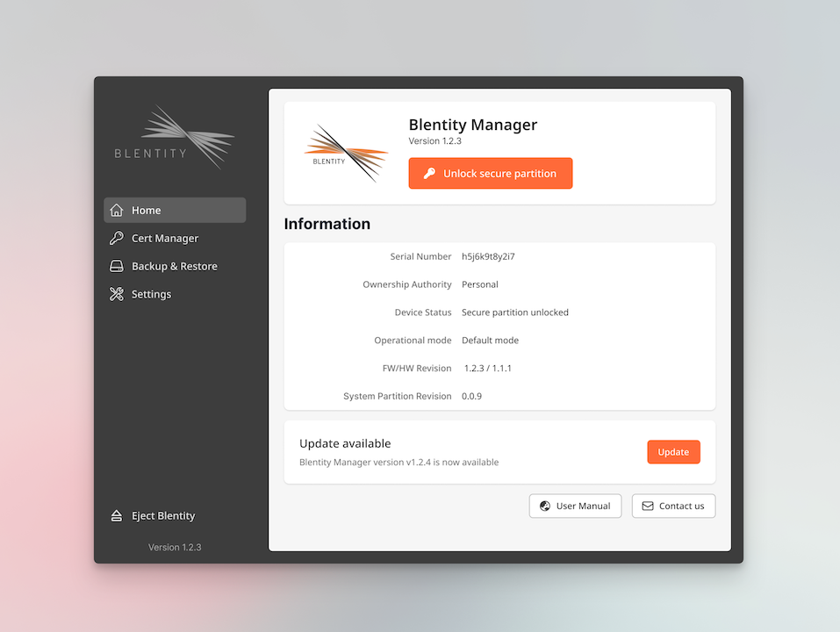Click Contact us
The image size is (840, 632).
coord(673,506)
